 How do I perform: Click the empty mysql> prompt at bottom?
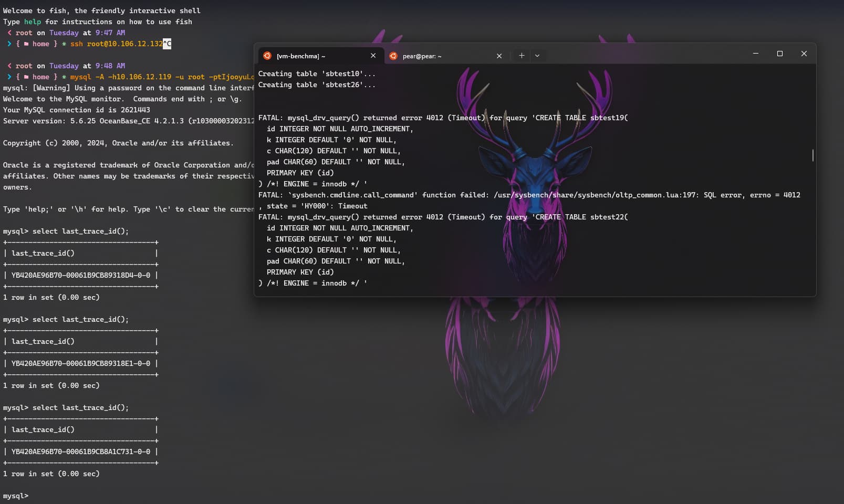16,496
